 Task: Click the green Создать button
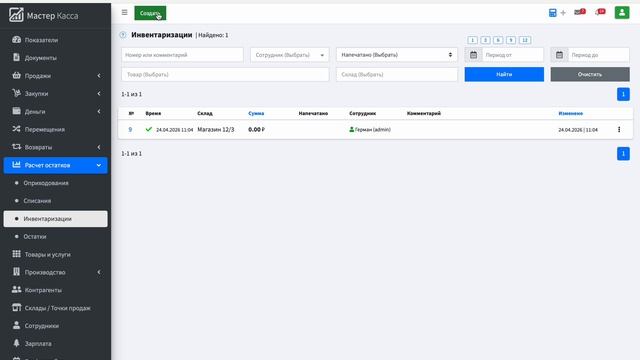pos(150,13)
